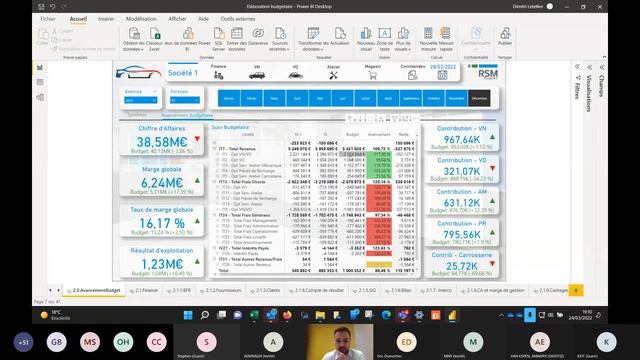Click the taskbar Search icon
Screen dimensions: 640x360
[x=205, y=315]
